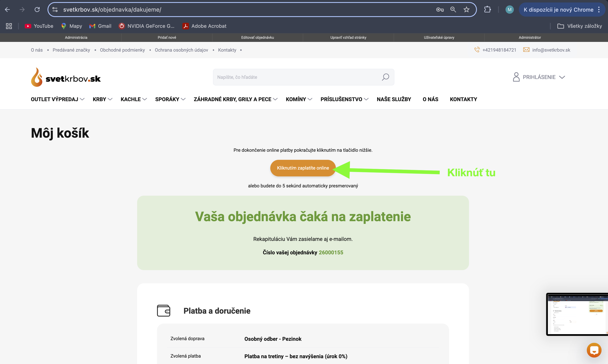This screenshot has width=608, height=364.
Task: Open the Chrome extensions puzzle icon
Action: point(487,10)
